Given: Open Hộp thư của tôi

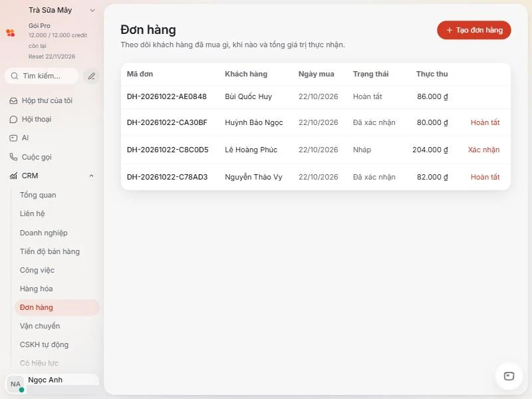Looking at the screenshot, I should click(47, 101).
